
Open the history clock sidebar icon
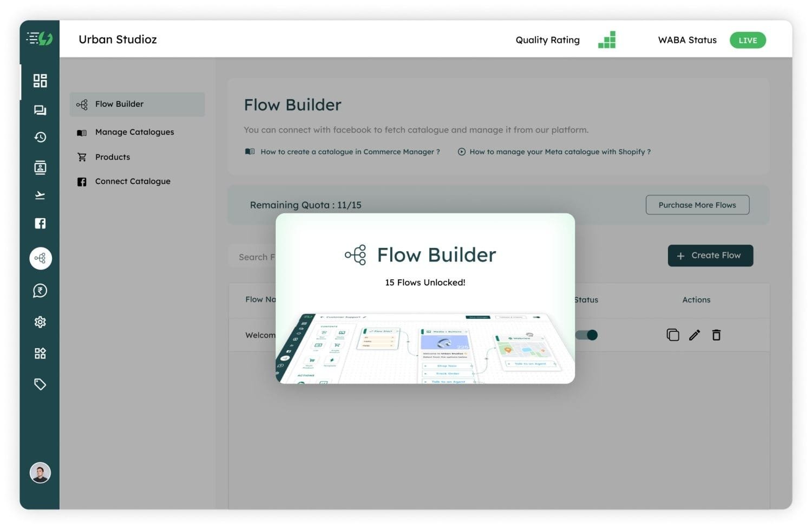click(40, 138)
